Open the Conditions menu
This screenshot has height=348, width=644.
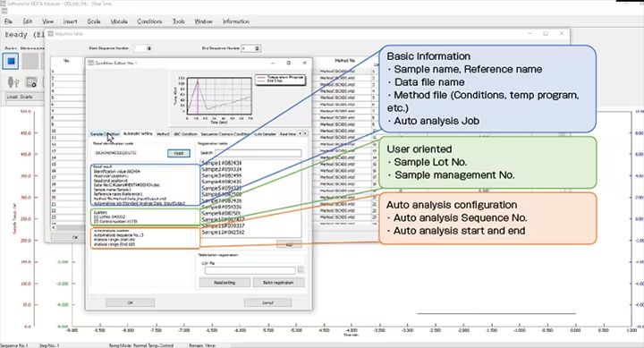tap(149, 21)
